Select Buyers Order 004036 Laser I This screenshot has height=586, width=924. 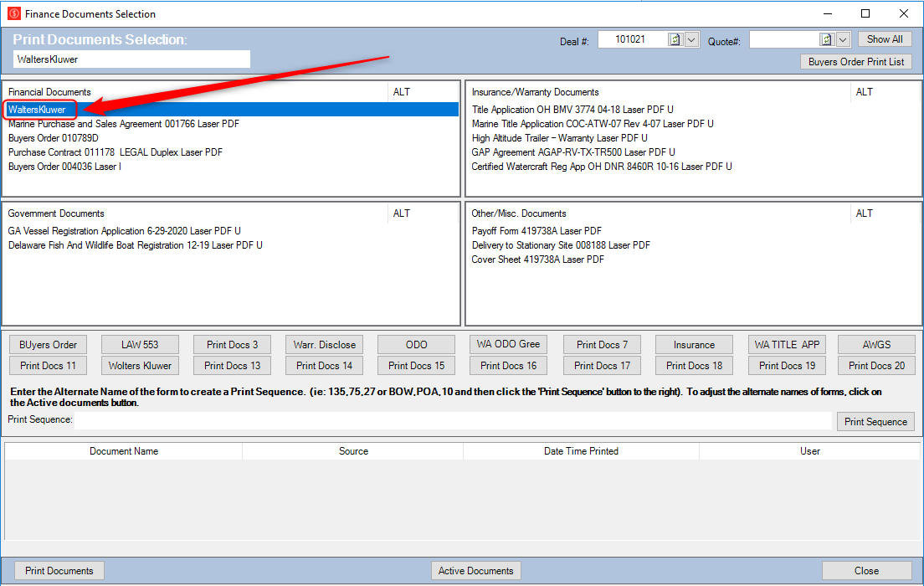[x=64, y=167]
